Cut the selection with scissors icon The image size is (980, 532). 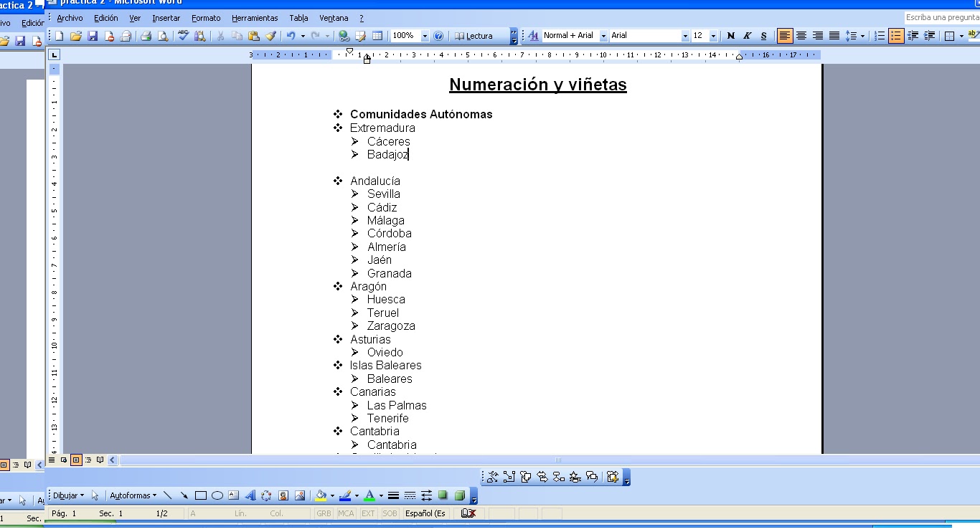[220, 36]
